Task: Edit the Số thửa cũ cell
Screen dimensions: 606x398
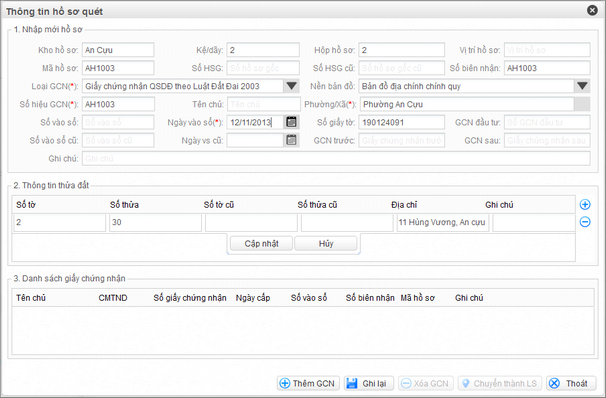Action: [x=347, y=223]
